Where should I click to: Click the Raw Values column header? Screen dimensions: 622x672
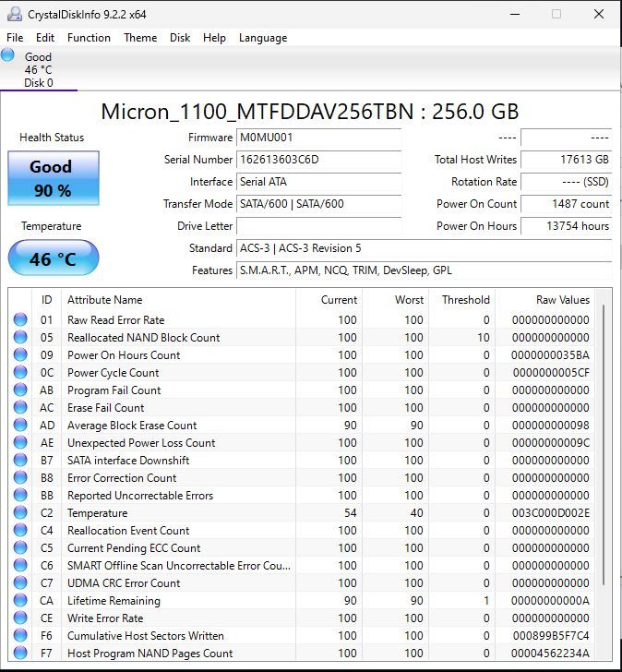544,300
